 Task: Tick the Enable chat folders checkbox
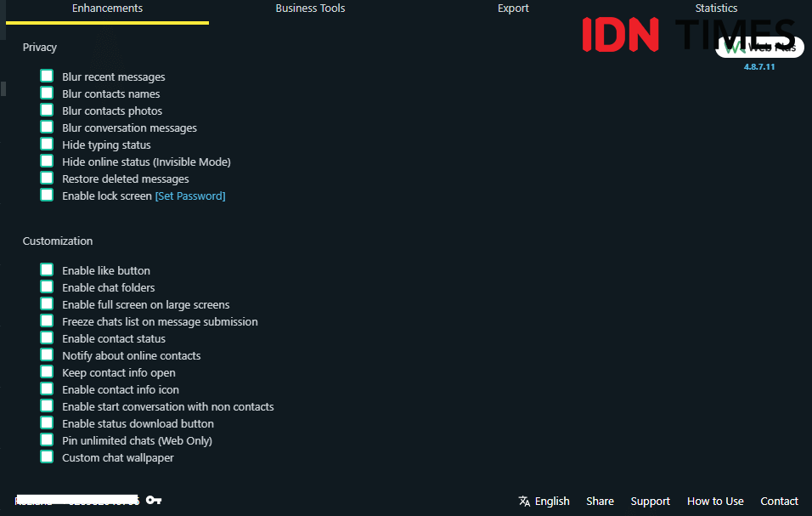tap(47, 287)
